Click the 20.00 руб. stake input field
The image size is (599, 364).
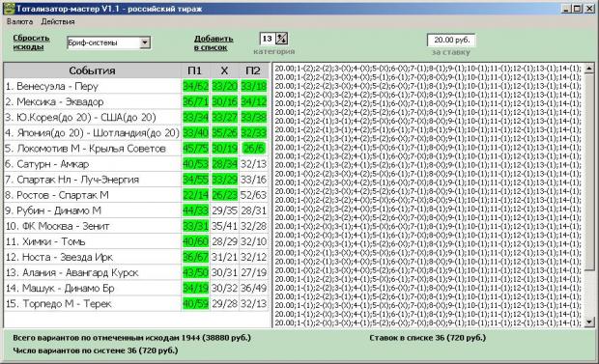pos(451,41)
